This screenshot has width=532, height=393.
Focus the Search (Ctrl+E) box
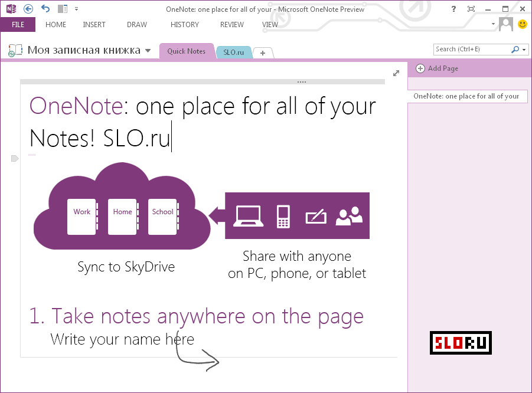(472, 49)
